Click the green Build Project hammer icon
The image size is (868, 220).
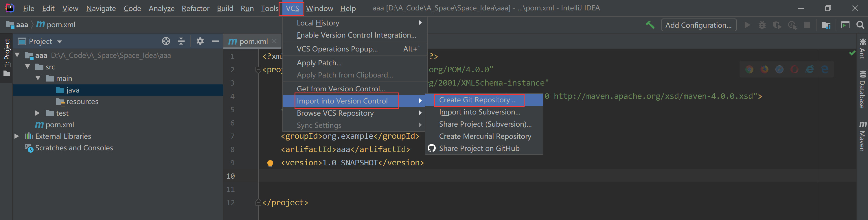pos(650,25)
